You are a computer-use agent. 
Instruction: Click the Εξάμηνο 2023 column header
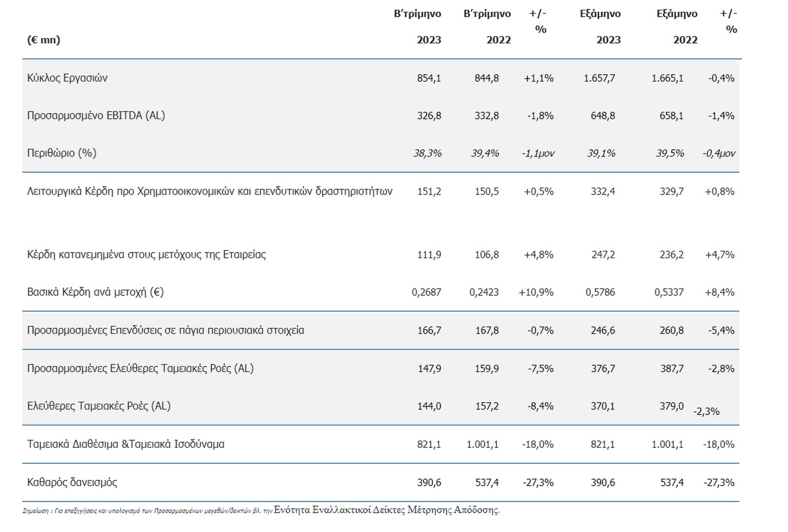[x=600, y=27]
